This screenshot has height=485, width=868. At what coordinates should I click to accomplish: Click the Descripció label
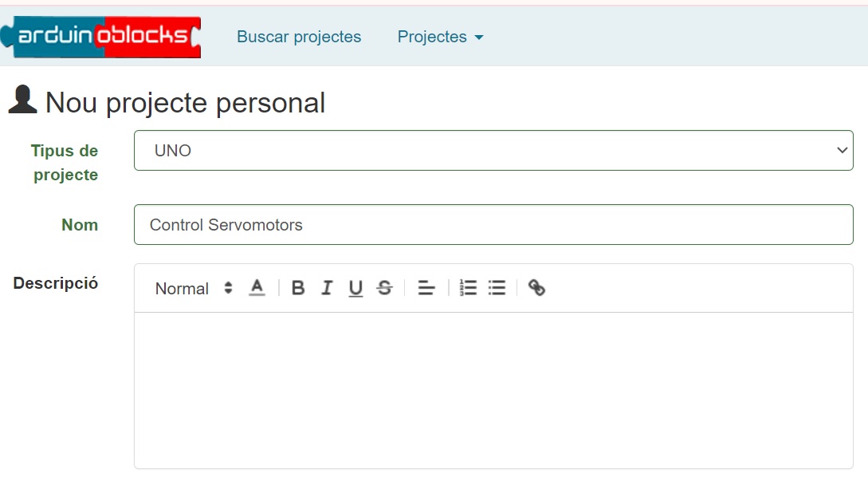pos(56,283)
